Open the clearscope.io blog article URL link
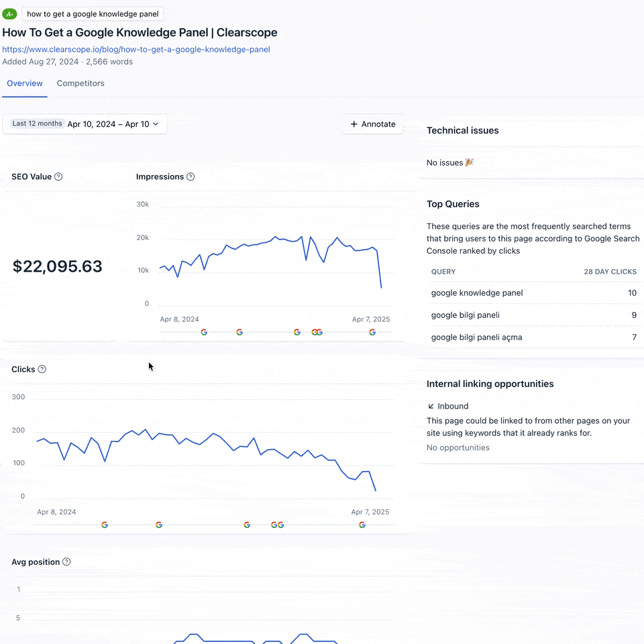The width and height of the screenshot is (644, 644). (136, 49)
